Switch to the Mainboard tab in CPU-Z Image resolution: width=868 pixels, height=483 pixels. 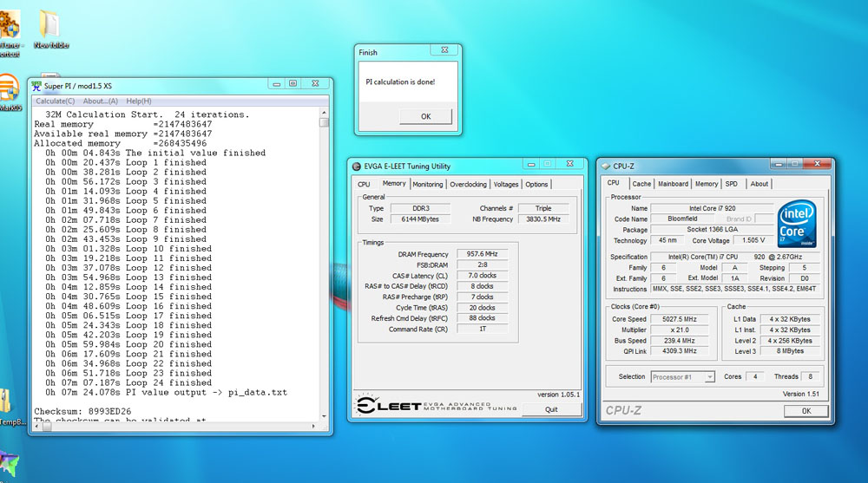674,184
